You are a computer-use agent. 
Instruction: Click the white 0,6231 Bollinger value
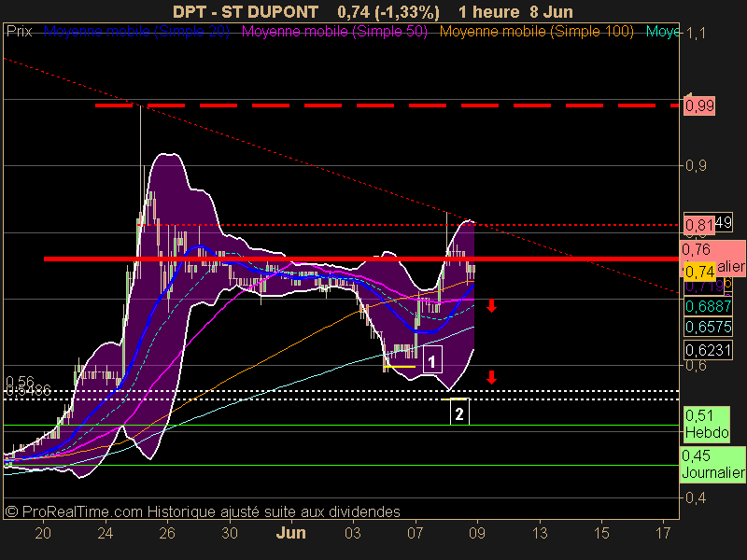[708, 351]
